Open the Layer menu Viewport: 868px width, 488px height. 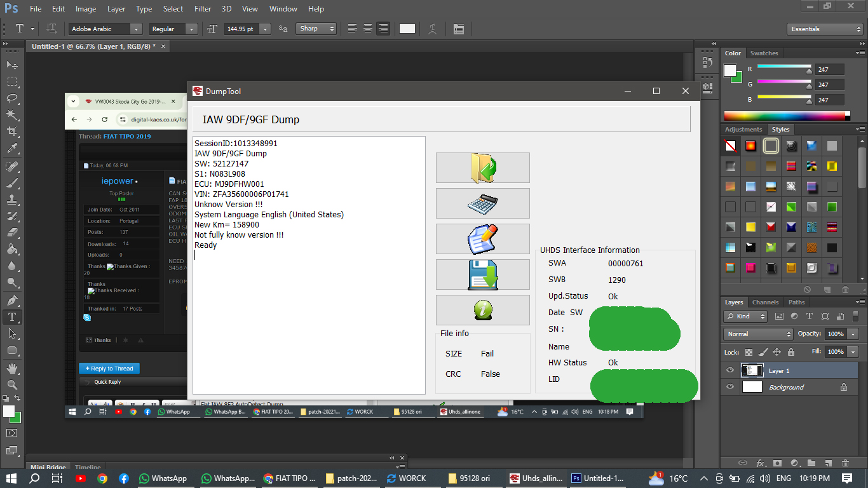116,9
